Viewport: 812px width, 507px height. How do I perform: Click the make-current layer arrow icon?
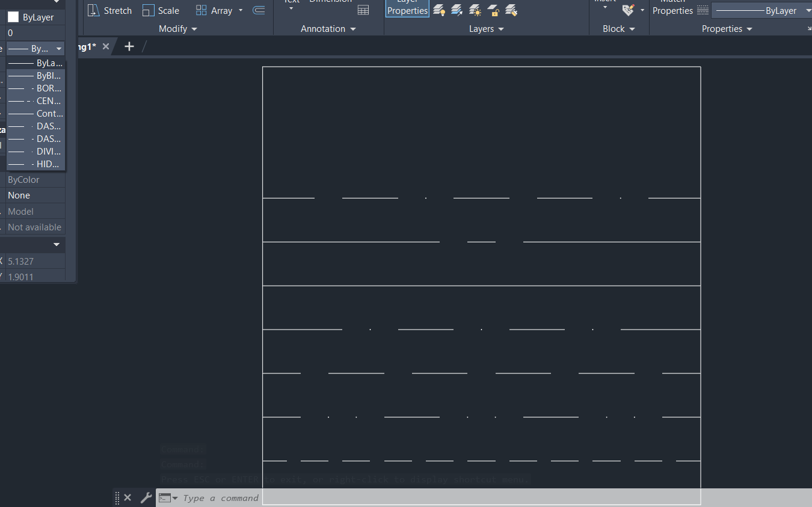pos(457,10)
